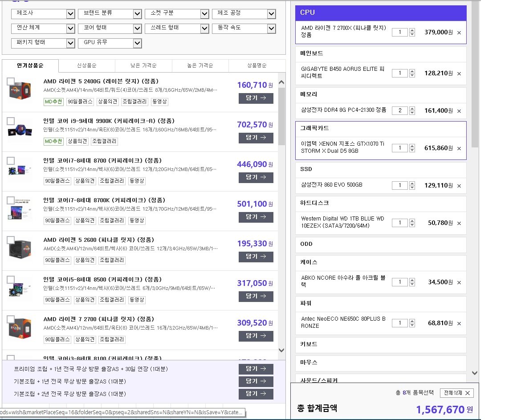Open the GPU 유무 filter dropdown
513x420 pixels.
(x=110, y=43)
